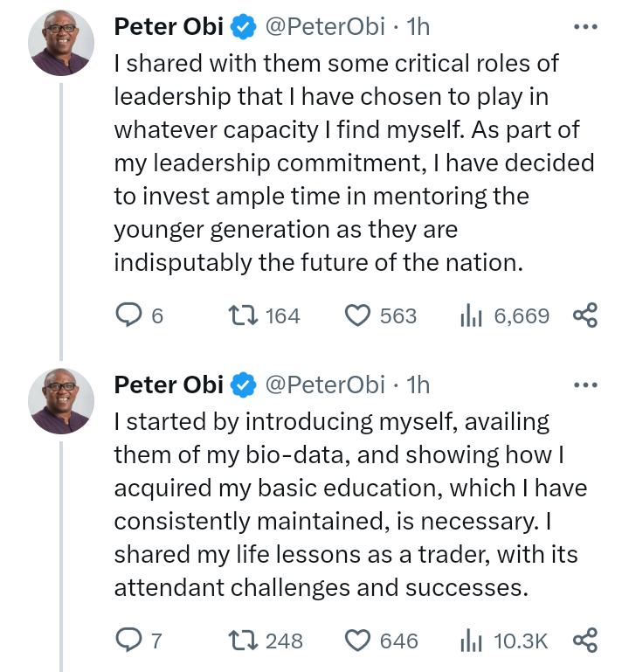This screenshot has width=629, height=672.
Task: Open more options on second tweet
Action: (584, 384)
